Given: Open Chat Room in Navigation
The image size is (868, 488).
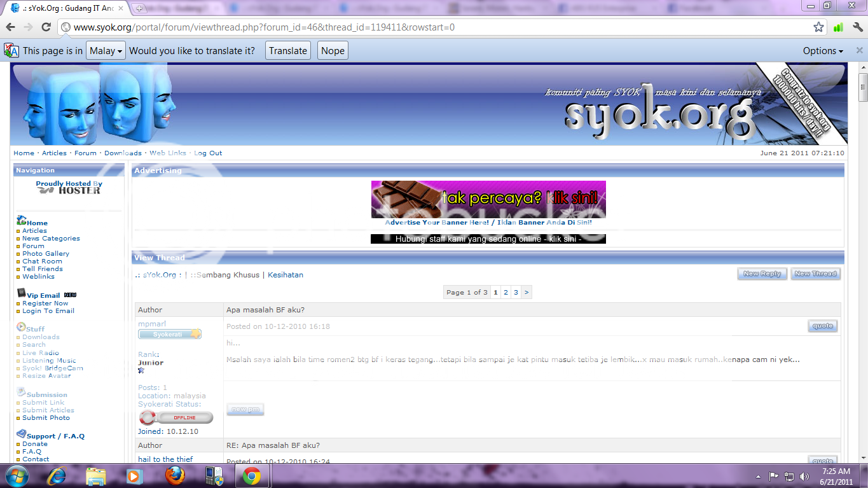Looking at the screenshot, I should (x=42, y=261).
